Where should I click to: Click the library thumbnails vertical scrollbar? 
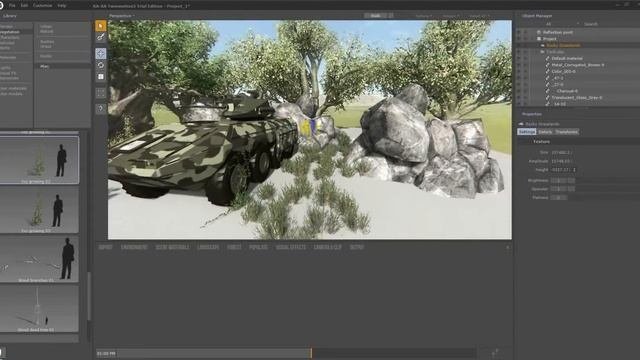[89, 296]
